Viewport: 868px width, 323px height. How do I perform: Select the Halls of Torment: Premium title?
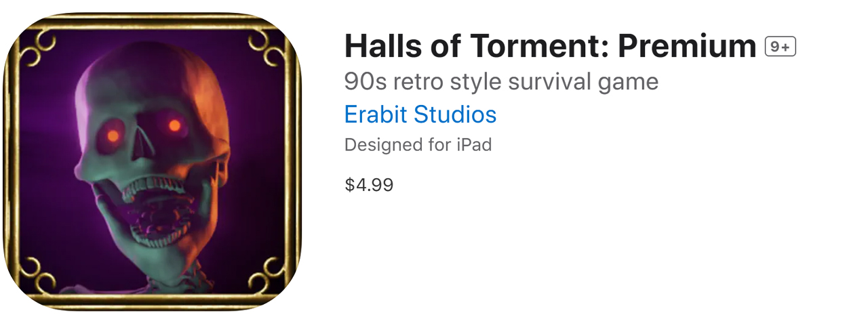(x=551, y=46)
